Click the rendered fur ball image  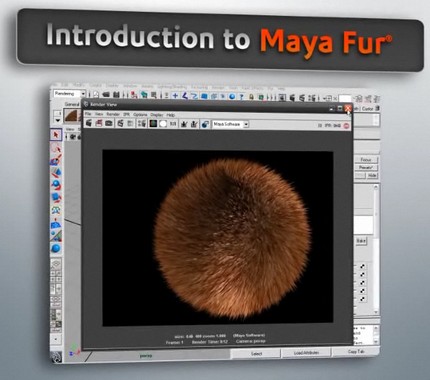(232, 238)
